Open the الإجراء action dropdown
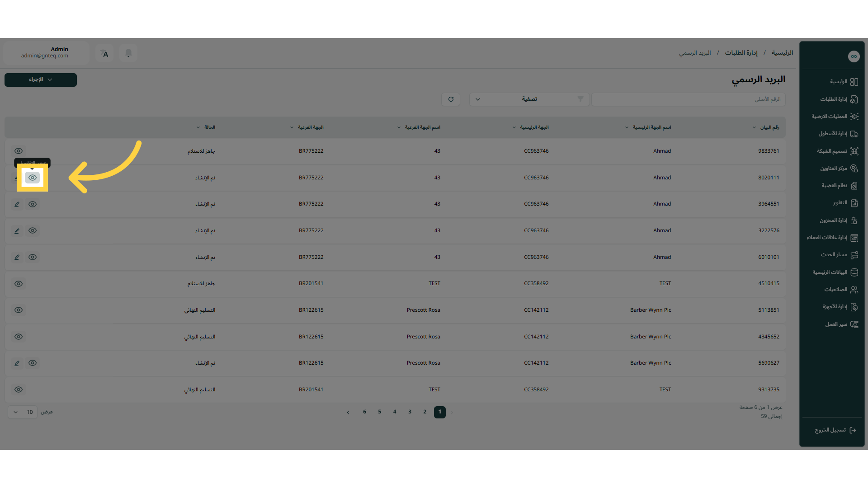The image size is (868, 488). [x=41, y=80]
